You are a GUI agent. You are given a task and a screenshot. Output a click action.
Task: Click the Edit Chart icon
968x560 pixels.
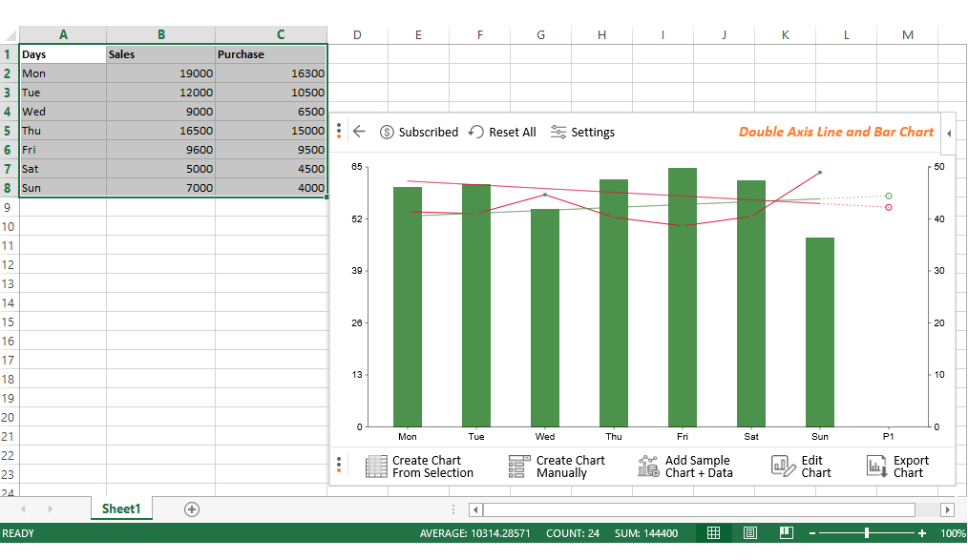coord(784,467)
